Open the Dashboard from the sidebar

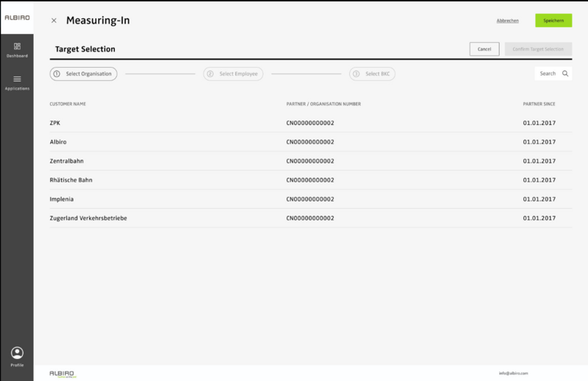click(x=16, y=48)
